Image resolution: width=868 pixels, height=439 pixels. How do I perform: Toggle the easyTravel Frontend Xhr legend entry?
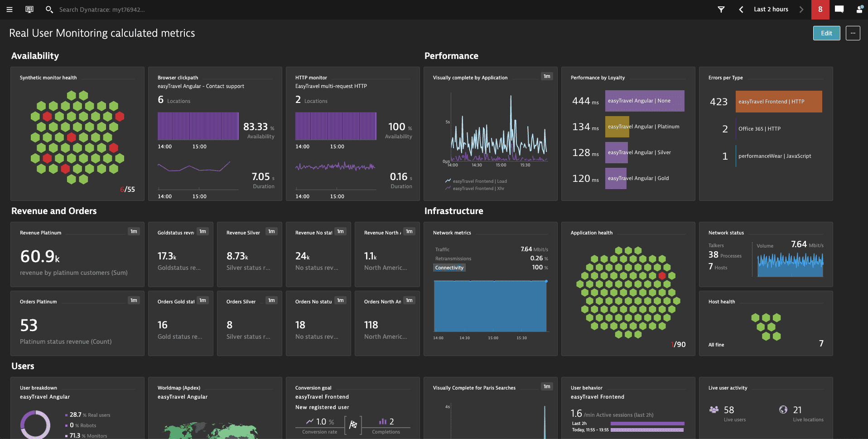pyautogui.click(x=477, y=188)
